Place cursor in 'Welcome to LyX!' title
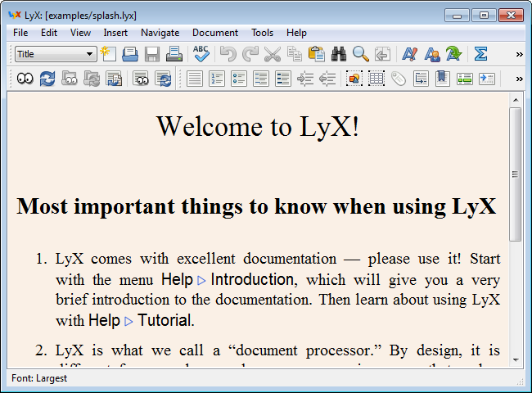The image size is (532, 393). [x=258, y=127]
